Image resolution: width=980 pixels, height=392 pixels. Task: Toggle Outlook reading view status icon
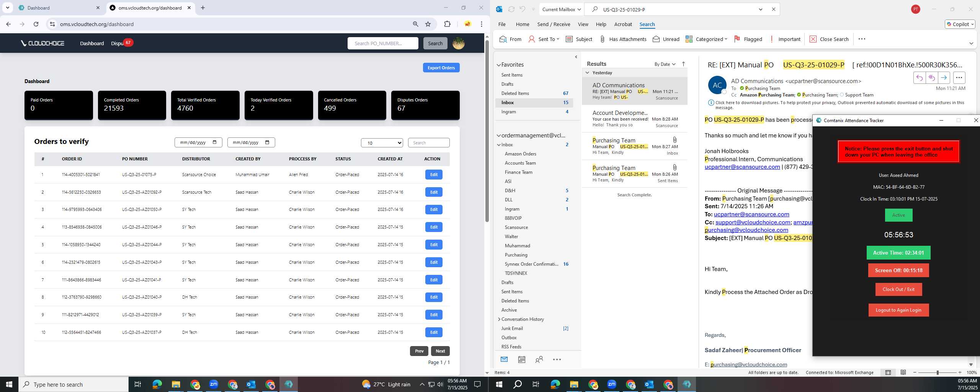[x=903, y=372]
